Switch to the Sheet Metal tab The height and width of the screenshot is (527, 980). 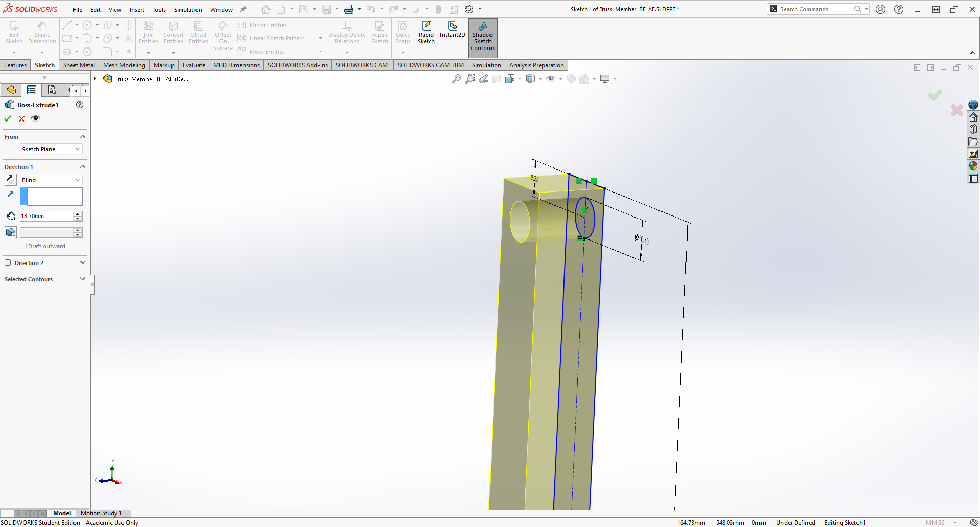click(79, 65)
